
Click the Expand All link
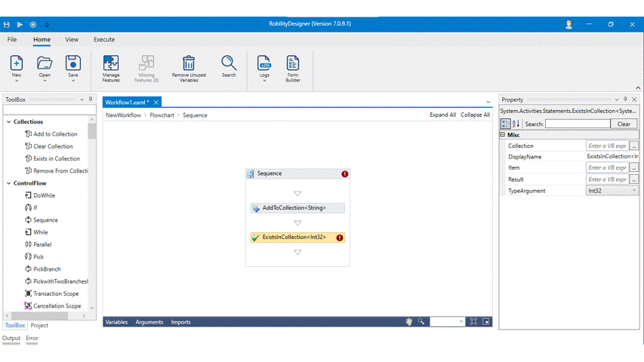point(442,115)
